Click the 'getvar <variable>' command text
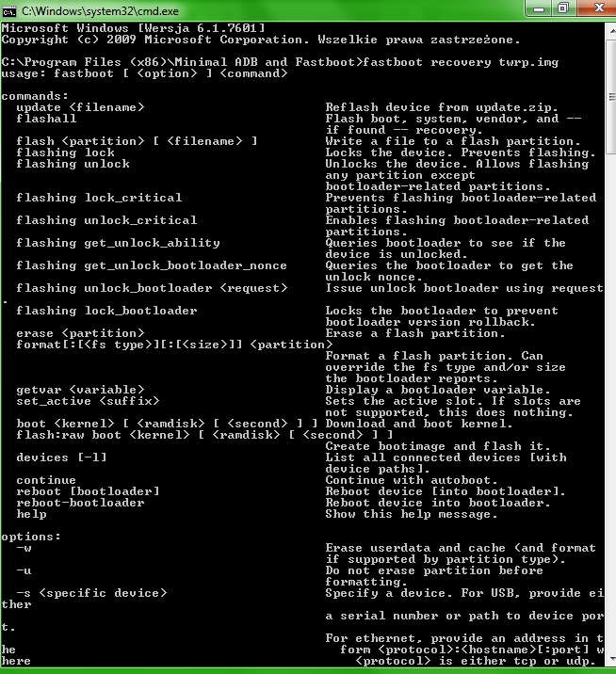Viewport: 616px width, 674px height. (x=80, y=390)
